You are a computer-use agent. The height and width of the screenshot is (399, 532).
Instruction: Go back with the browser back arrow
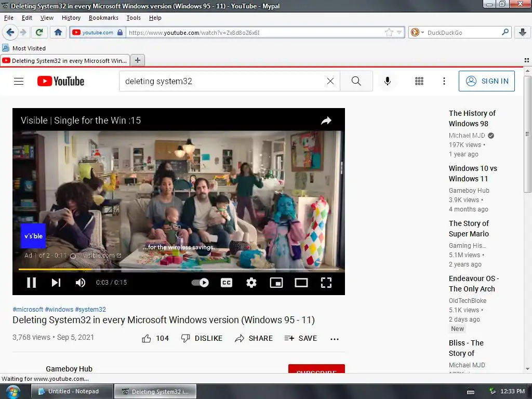click(x=10, y=33)
